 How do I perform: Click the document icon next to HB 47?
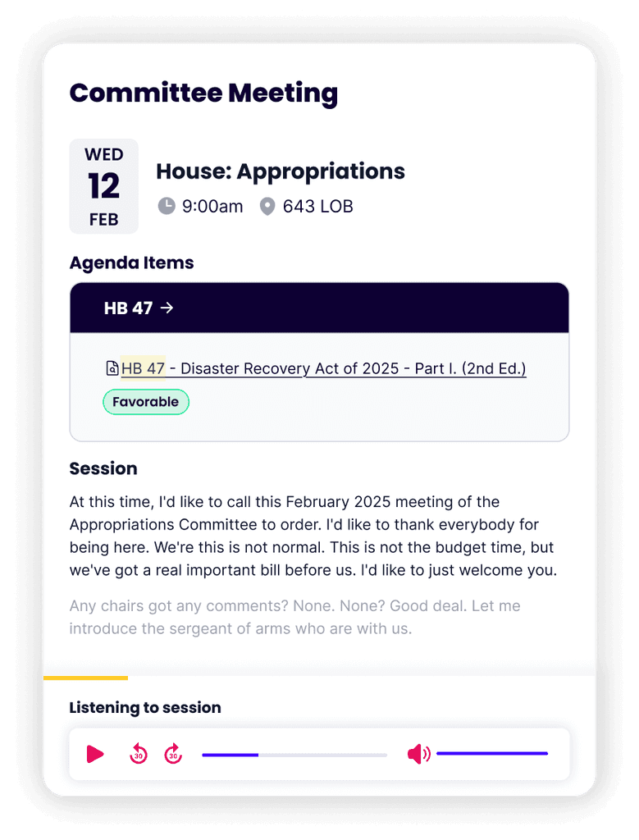pyautogui.click(x=112, y=368)
